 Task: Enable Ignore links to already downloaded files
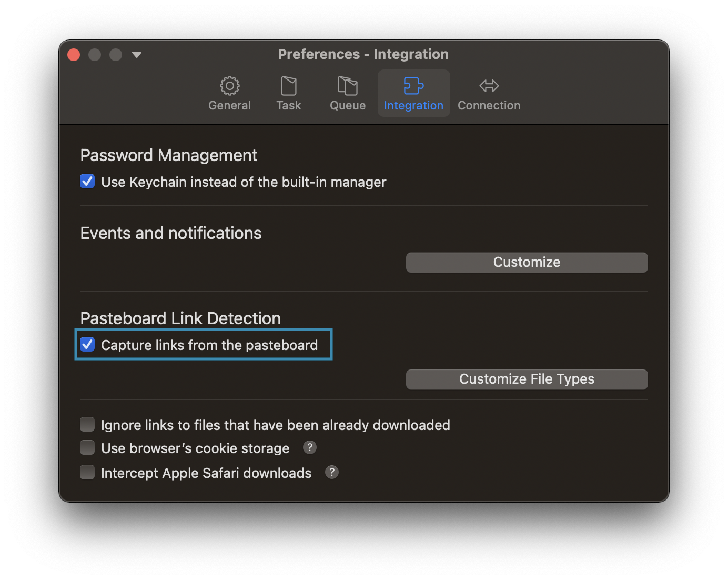[87, 424]
